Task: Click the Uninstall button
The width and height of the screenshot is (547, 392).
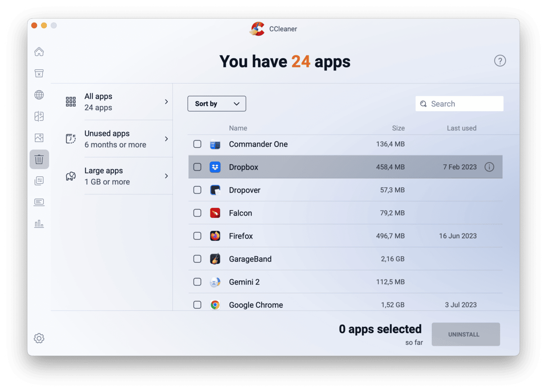Action: tap(466, 334)
